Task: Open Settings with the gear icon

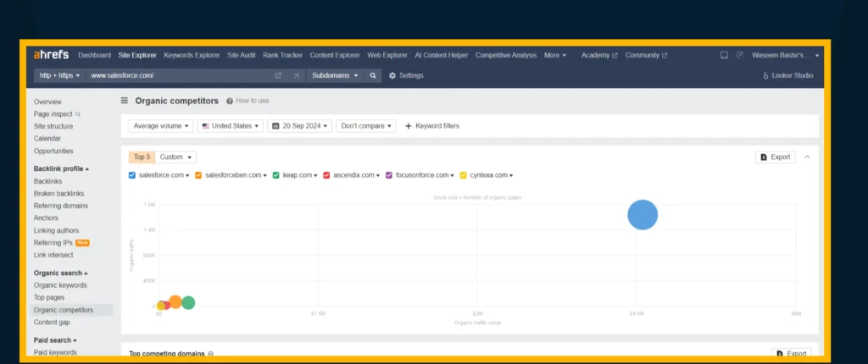Action: pos(392,75)
